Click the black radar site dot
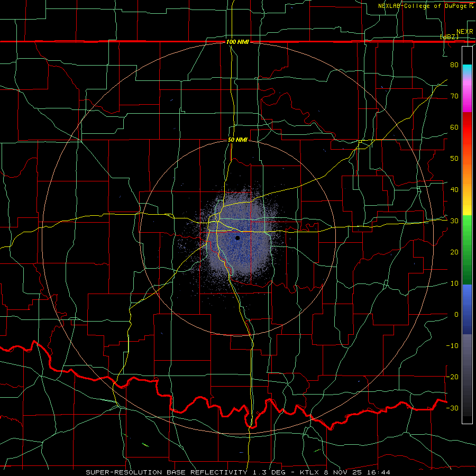Viewport: 476px width, 476px height. point(237,238)
